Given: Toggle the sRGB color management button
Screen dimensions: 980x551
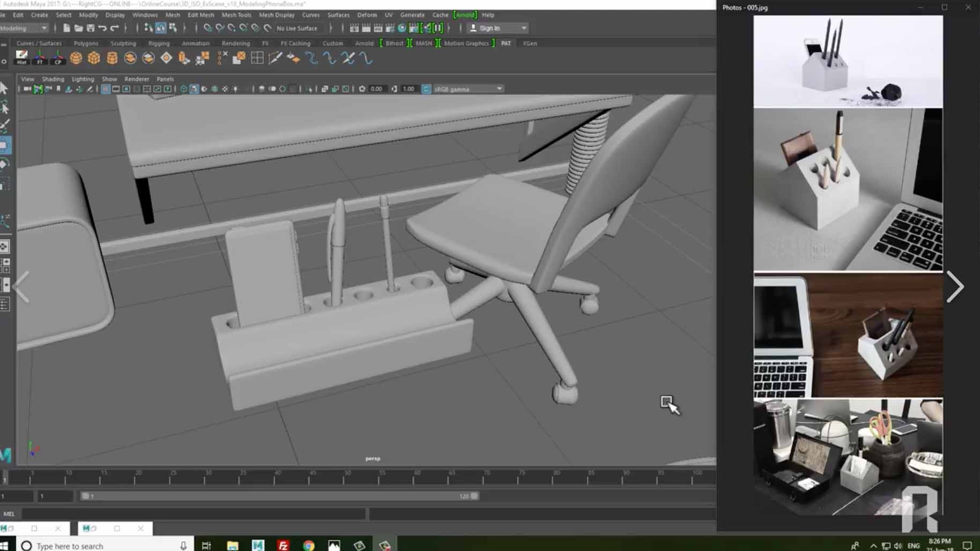Looking at the screenshot, I should (426, 89).
